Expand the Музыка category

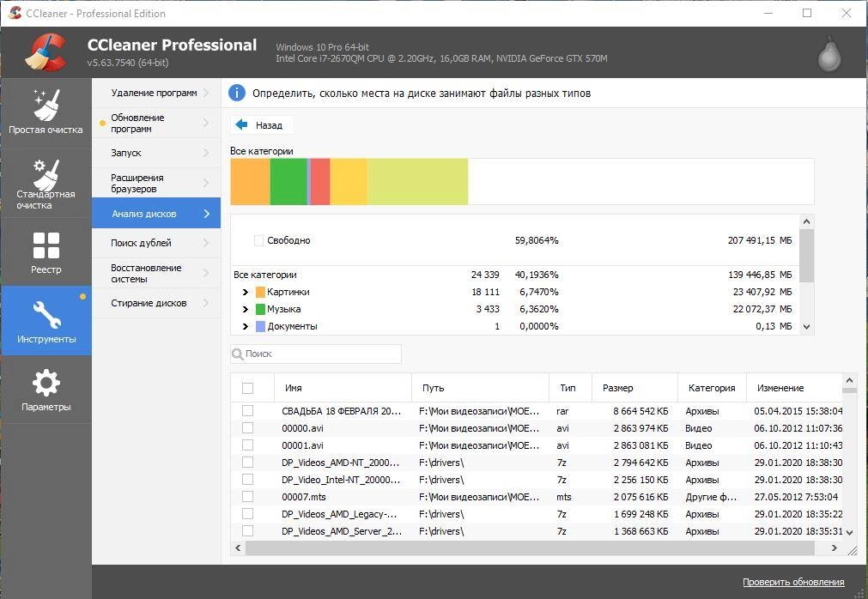click(246, 309)
